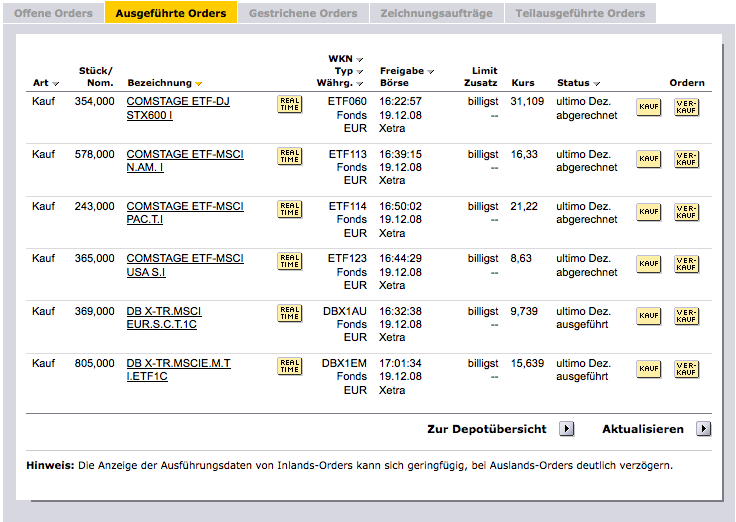
Task: Click Kurs value 31,109
Action: [527, 101]
